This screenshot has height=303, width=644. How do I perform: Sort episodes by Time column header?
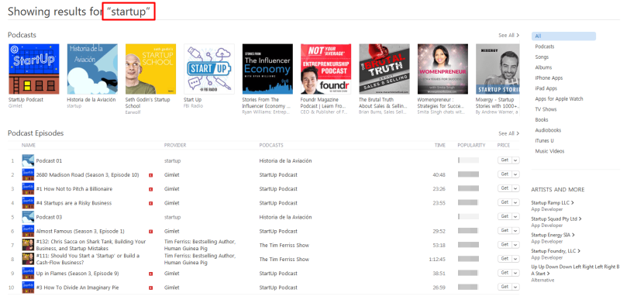(440, 146)
